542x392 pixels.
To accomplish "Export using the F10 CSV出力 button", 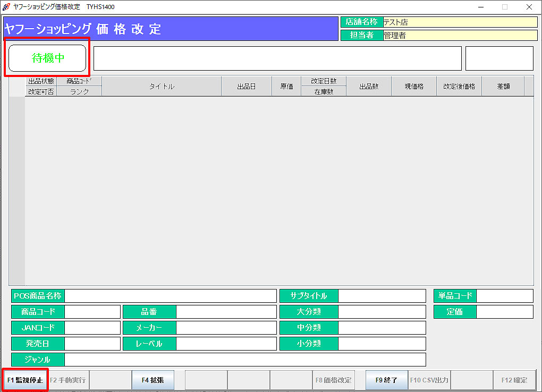I will point(429,380).
